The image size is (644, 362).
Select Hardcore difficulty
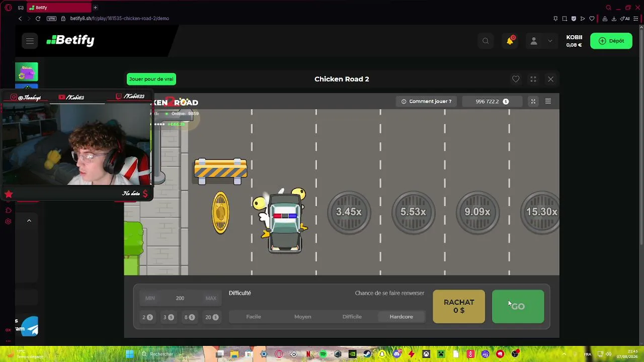tap(401, 317)
